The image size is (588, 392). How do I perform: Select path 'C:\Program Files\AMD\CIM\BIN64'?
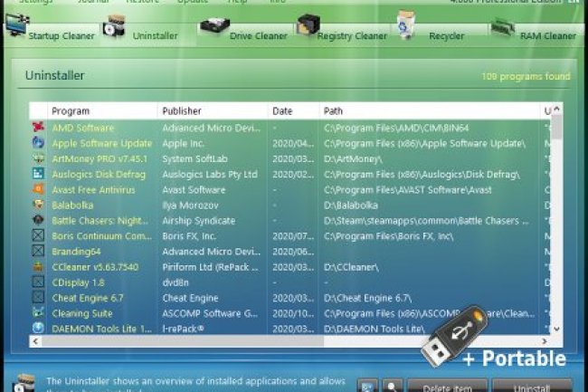pos(396,128)
